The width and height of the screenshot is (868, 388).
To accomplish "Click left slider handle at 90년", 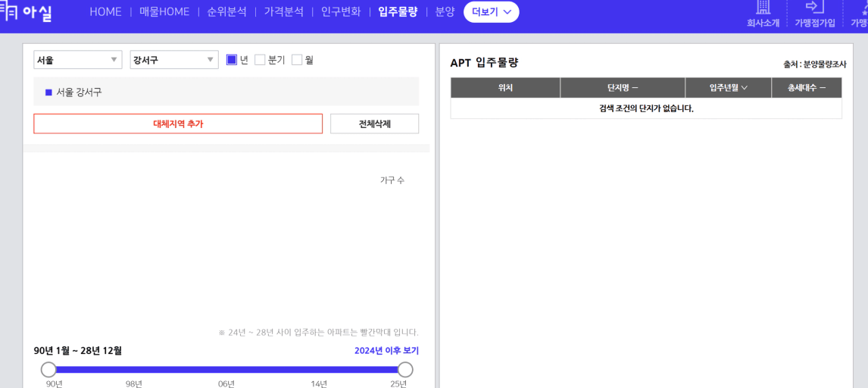I will tap(48, 370).
